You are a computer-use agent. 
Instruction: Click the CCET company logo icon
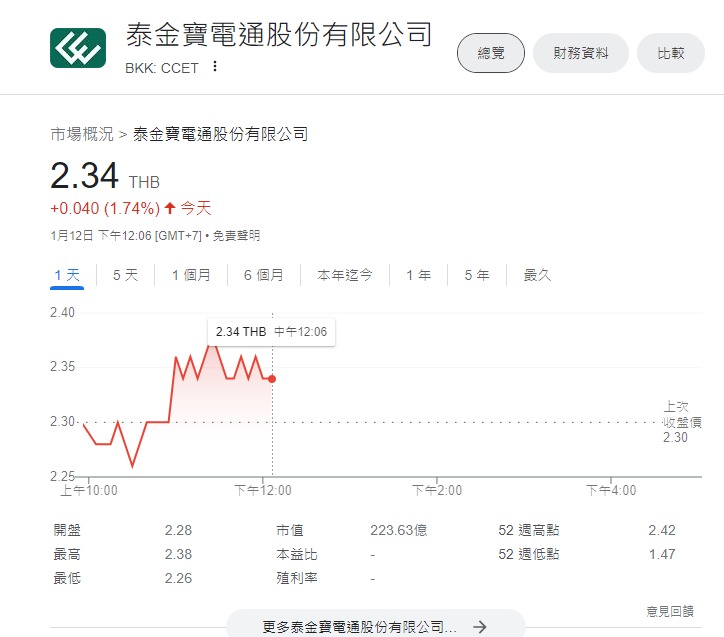[77, 47]
